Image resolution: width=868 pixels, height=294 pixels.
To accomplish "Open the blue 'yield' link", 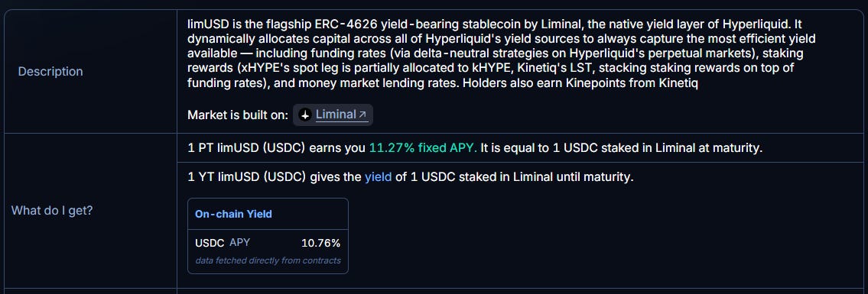I will pos(378,177).
